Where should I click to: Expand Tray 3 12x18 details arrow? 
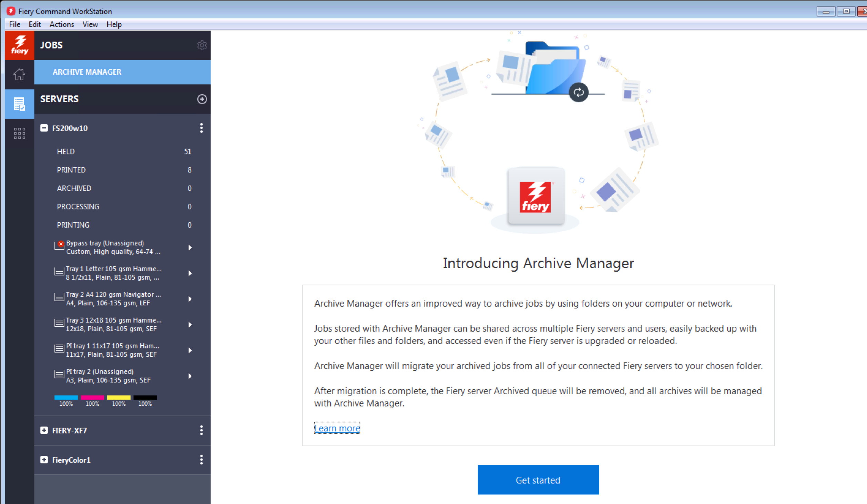coord(190,325)
